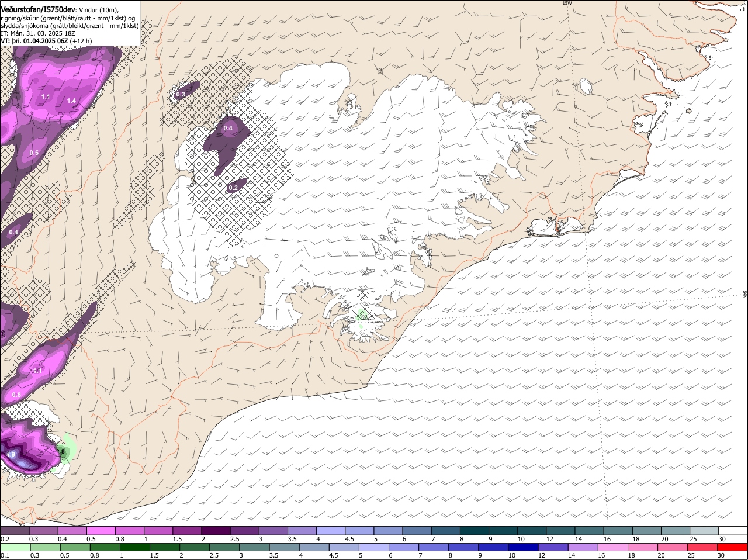Click the 1.9 label in the bottom-left snow cell
The width and height of the screenshot is (748, 560).
coord(11,454)
